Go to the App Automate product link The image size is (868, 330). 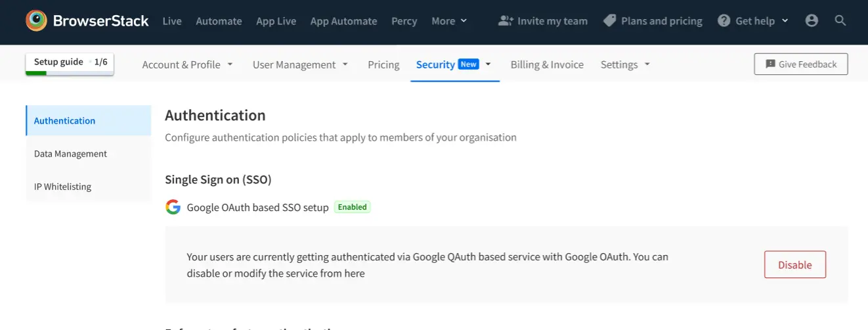click(x=343, y=21)
